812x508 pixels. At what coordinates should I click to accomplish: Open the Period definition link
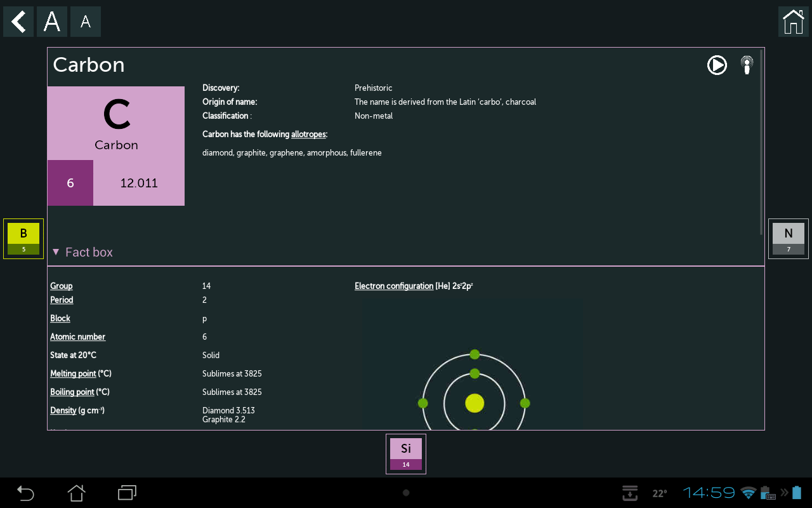click(62, 300)
